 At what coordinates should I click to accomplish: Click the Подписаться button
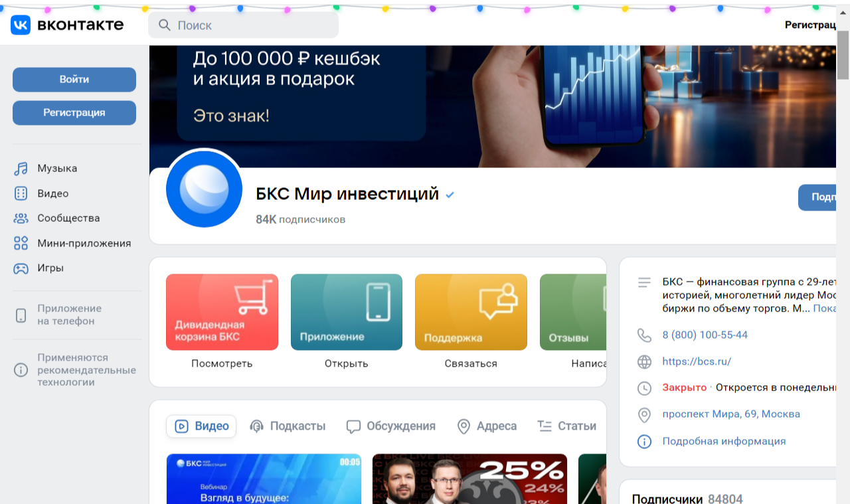point(817,197)
